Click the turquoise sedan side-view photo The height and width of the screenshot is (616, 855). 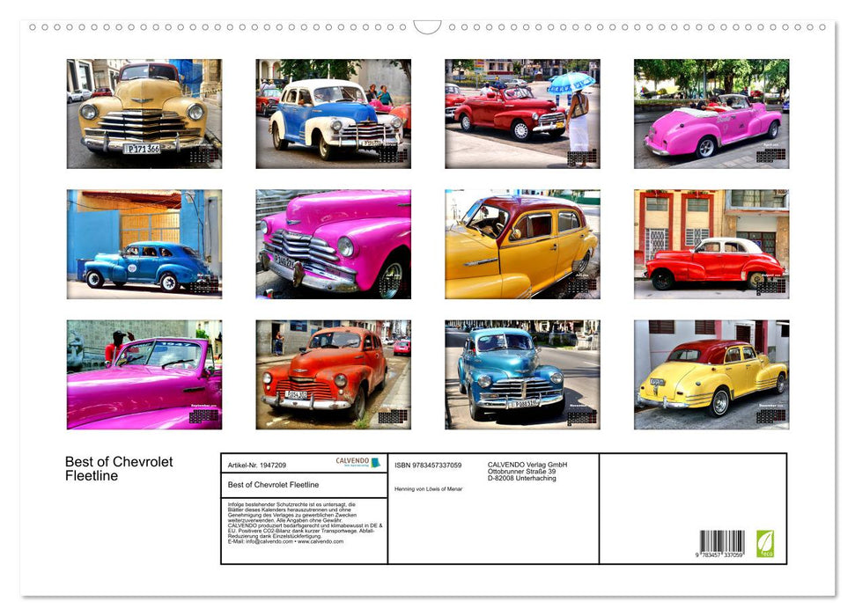coord(523,375)
